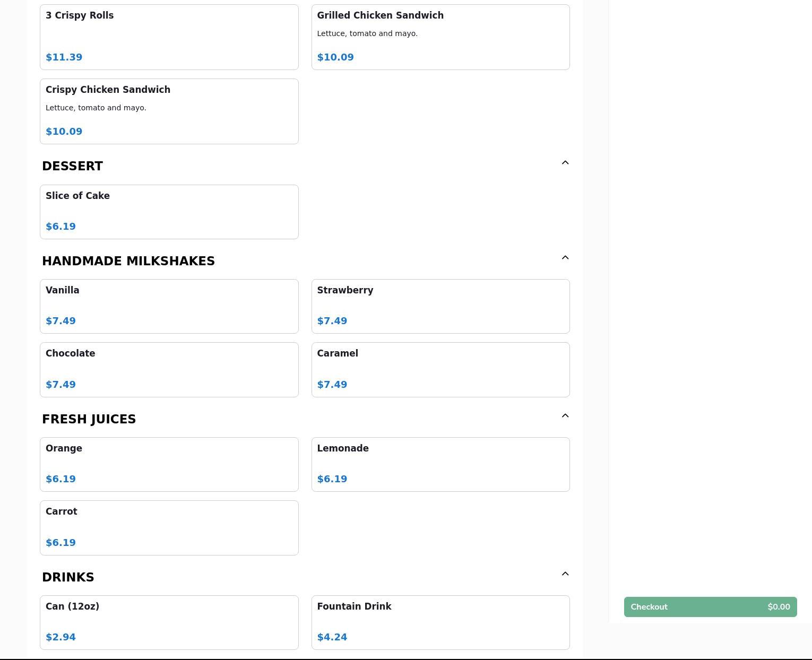Open the Checkout button
This screenshot has width=812, height=660.
(x=710, y=607)
